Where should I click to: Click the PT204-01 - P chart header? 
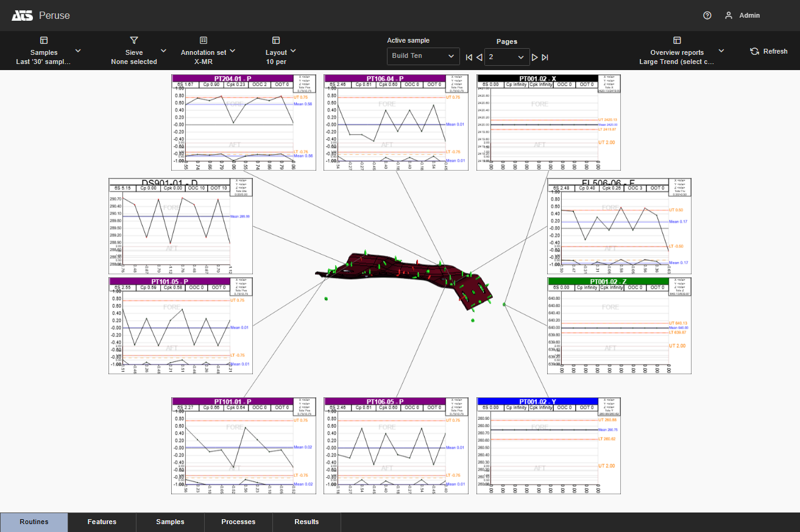232,78
